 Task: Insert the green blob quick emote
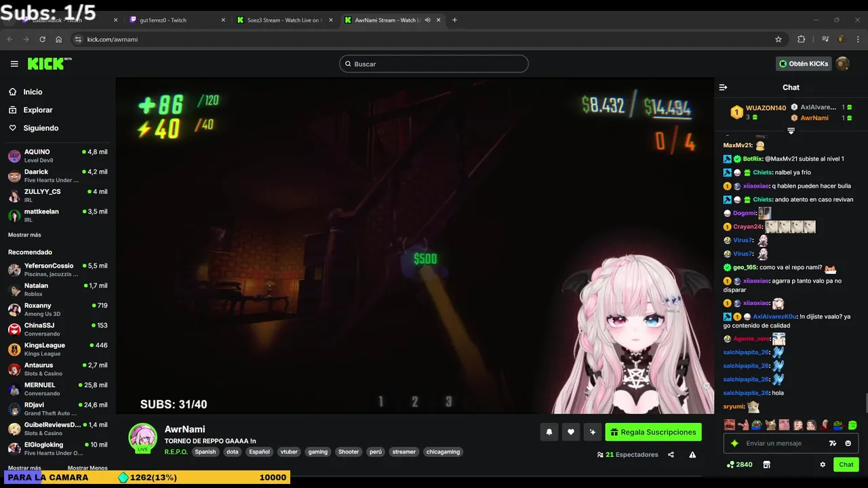[852, 425]
